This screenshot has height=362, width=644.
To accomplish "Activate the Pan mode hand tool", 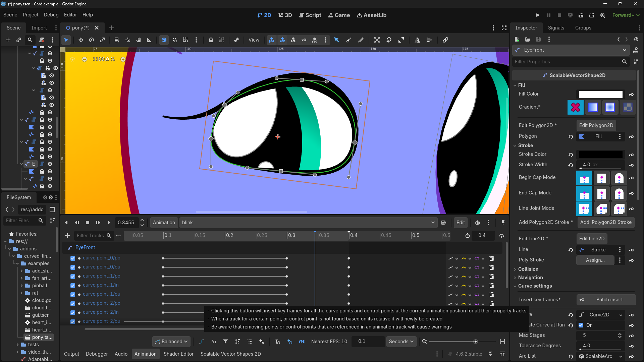I will [x=139, y=40].
